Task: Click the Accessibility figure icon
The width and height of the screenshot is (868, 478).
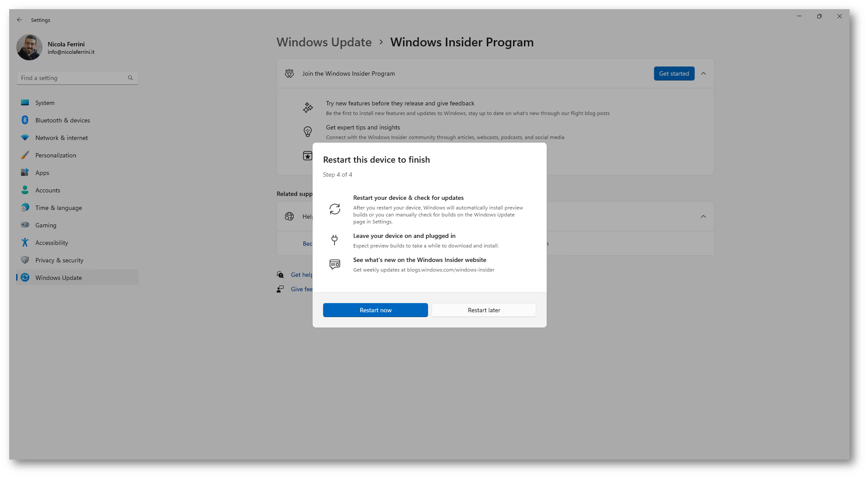Action: click(x=25, y=242)
